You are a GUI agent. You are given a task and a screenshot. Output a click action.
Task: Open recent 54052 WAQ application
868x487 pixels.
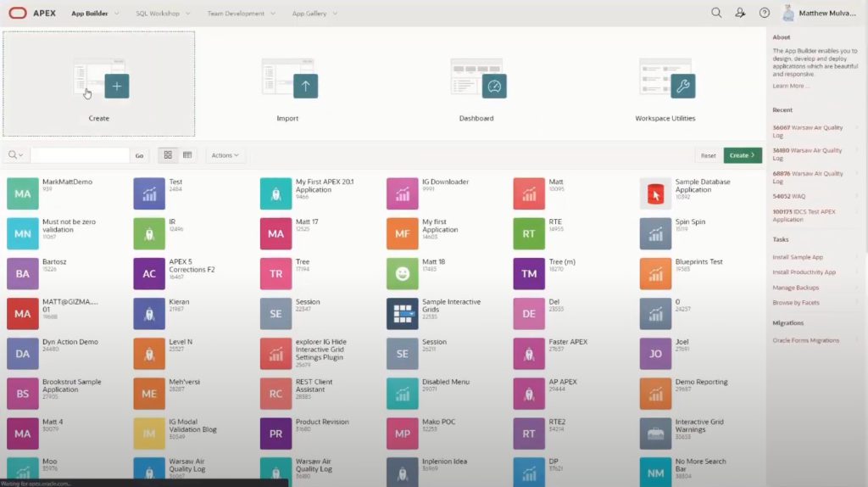tap(789, 196)
